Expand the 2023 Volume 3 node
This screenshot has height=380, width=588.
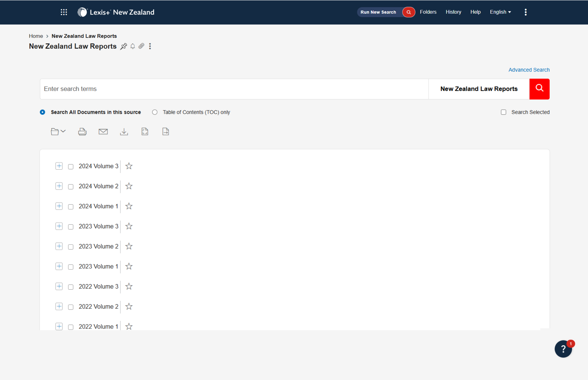pos(59,226)
